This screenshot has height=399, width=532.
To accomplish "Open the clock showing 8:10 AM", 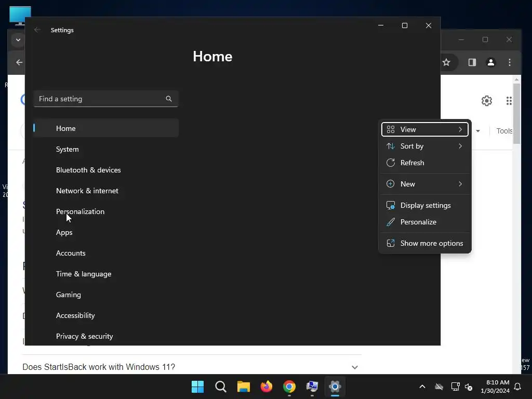I will (495, 387).
